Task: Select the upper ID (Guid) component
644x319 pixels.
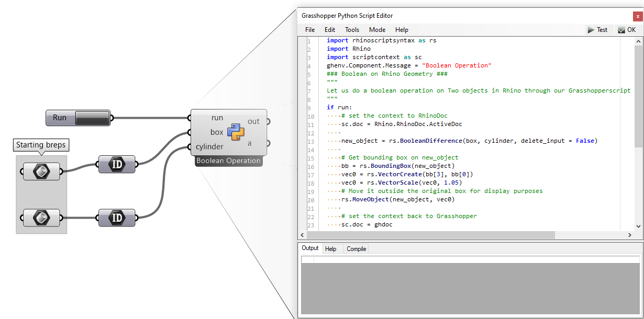Action: [x=116, y=164]
